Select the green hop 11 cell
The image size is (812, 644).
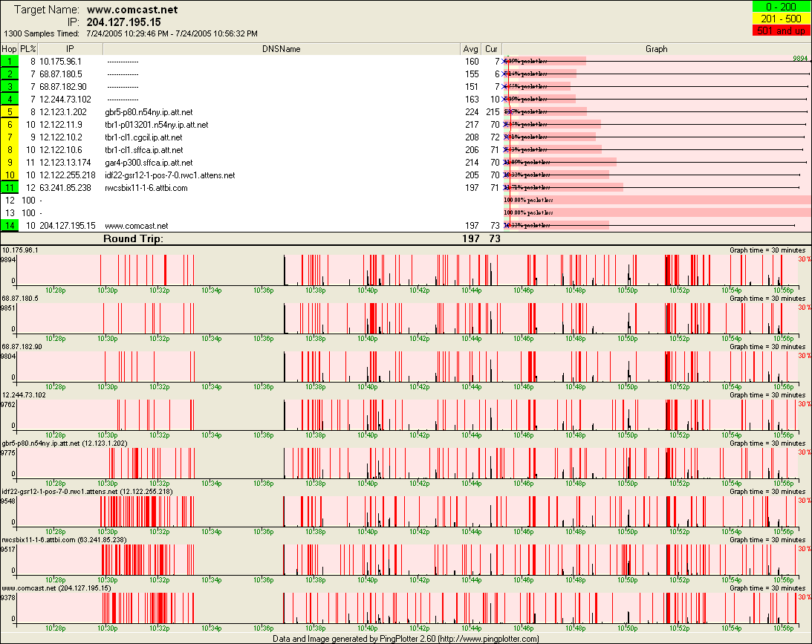[x=10, y=188]
